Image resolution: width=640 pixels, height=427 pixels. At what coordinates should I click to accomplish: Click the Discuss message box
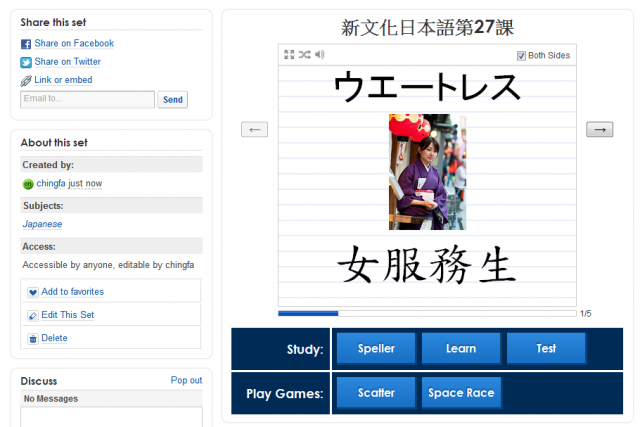111,416
